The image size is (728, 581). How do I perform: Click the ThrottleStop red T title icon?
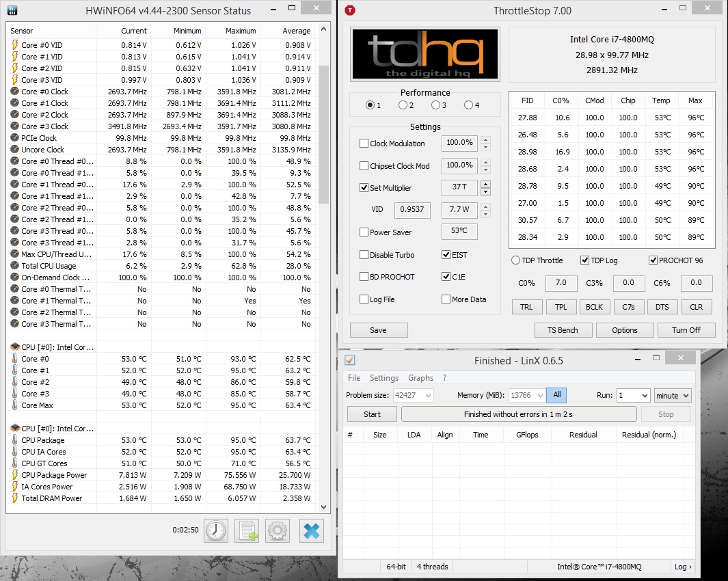(350, 10)
